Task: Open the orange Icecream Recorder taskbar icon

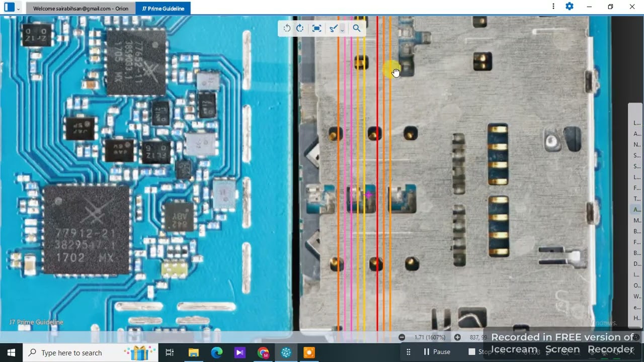Action: point(309,352)
